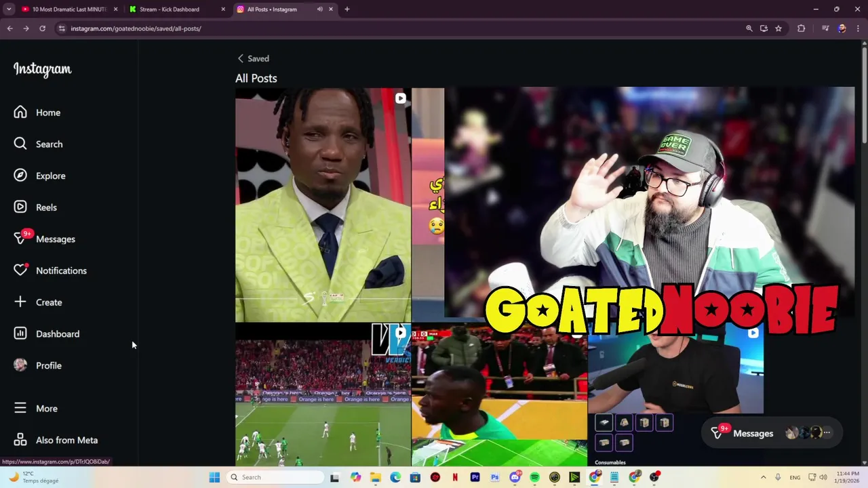Image resolution: width=868 pixels, height=488 pixels.
Task: Open a new tab with plus button
Action: point(347,9)
